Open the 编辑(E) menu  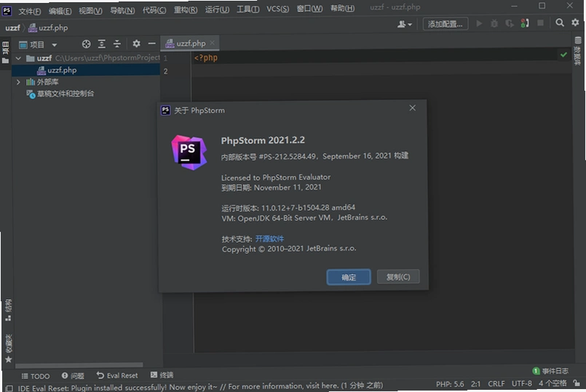(x=60, y=11)
